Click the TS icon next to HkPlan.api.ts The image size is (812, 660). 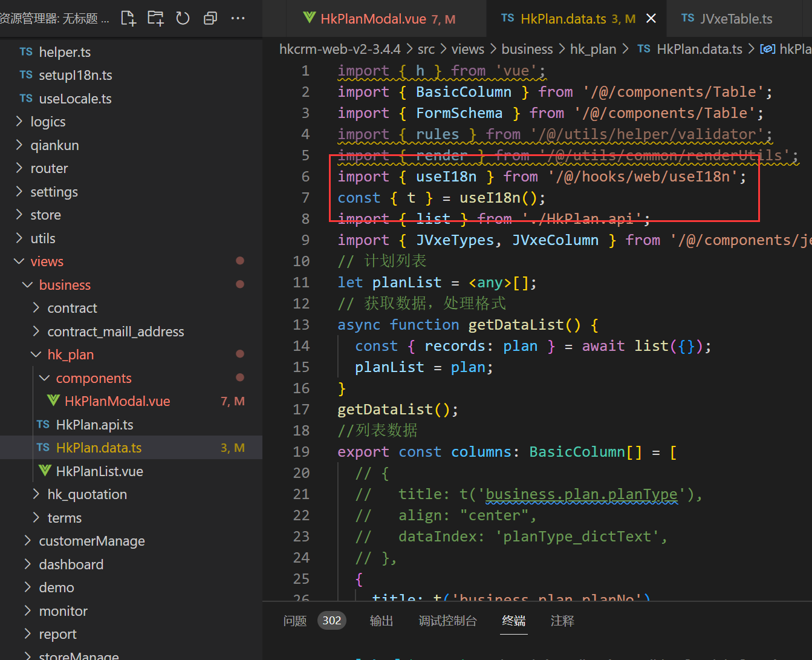[43, 424]
